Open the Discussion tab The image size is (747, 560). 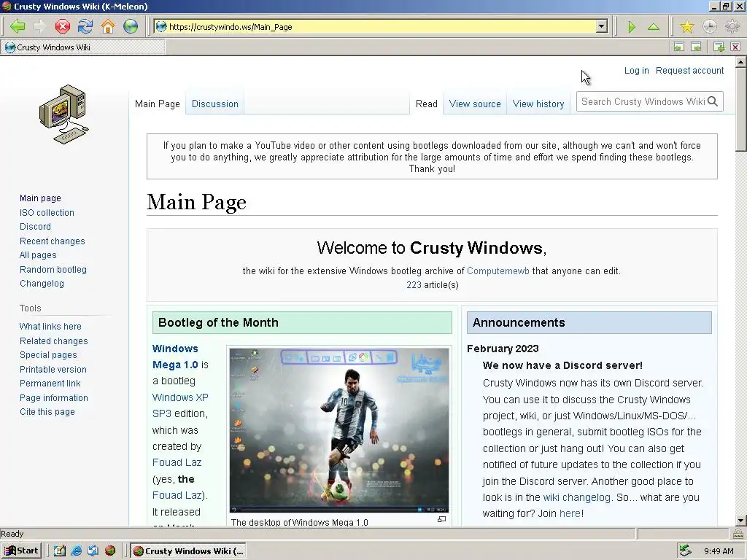click(215, 104)
